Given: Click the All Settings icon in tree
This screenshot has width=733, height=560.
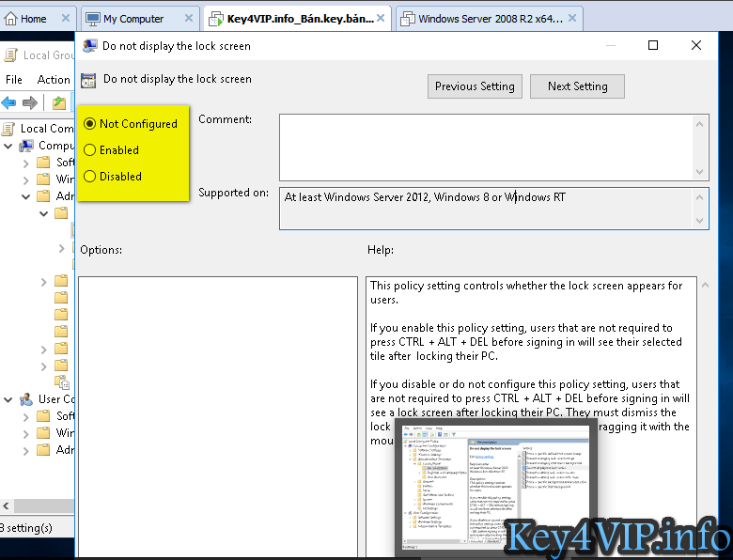Looking at the screenshot, I should click(61, 382).
